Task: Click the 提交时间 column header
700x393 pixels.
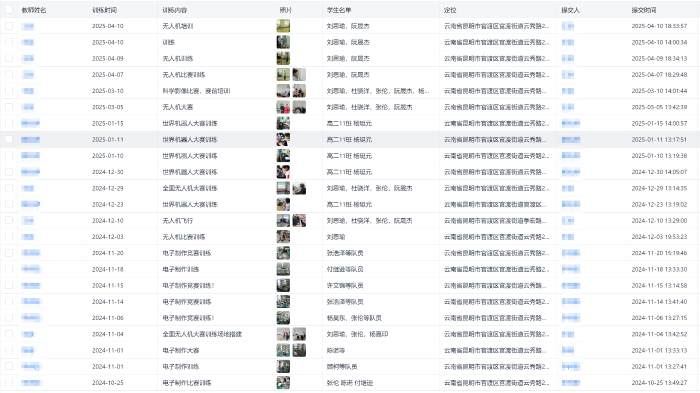Action: (x=644, y=10)
